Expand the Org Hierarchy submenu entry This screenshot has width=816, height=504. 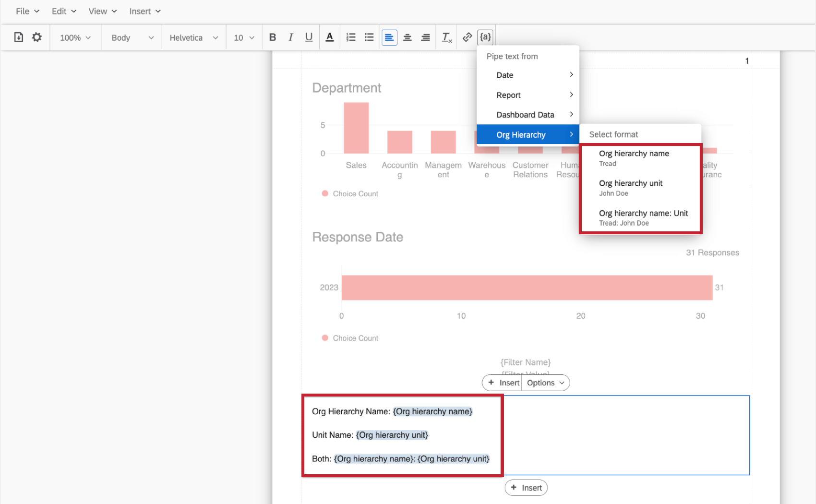click(x=521, y=134)
